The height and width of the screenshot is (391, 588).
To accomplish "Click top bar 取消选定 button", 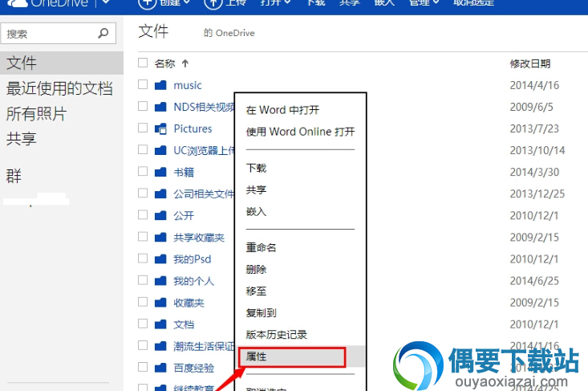I will 473,3.
